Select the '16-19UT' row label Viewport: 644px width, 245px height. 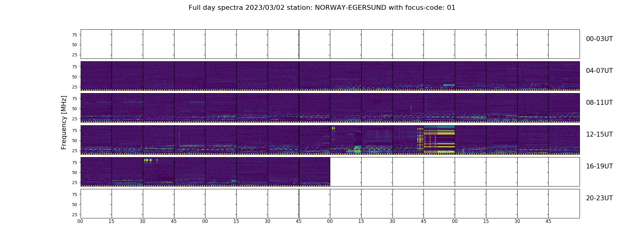click(599, 166)
